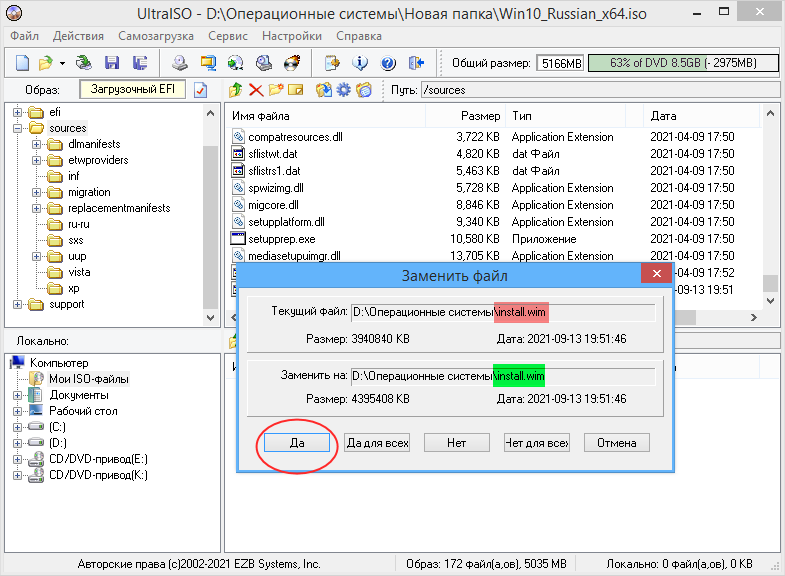The width and height of the screenshot is (785, 576).
Task: Click the Текущий файл path field
Action: tap(503, 312)
